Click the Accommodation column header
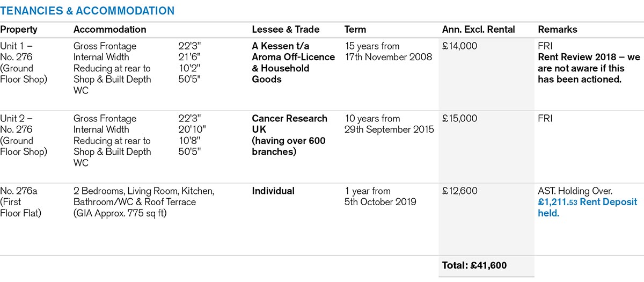644x282 pixels. (109, 30)
